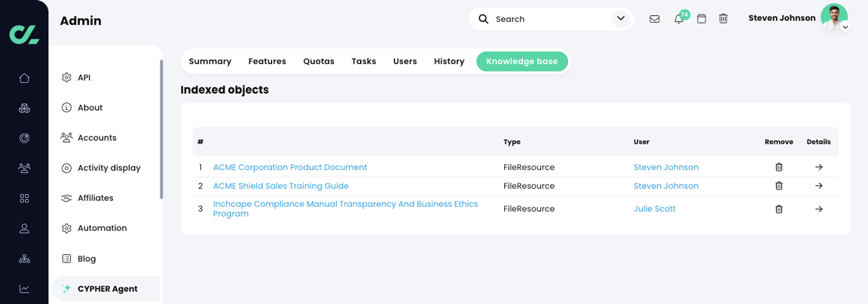Open the single user icon in left rail
The height and width of the screenshot is (304, 868).
click(x=24, y=228)
